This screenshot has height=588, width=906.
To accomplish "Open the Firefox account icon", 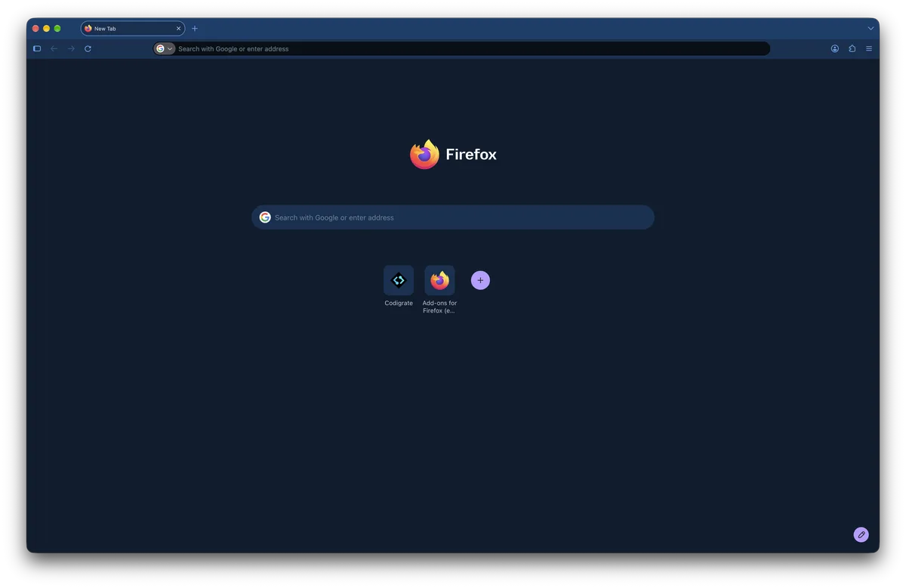I will pos(835,48).
